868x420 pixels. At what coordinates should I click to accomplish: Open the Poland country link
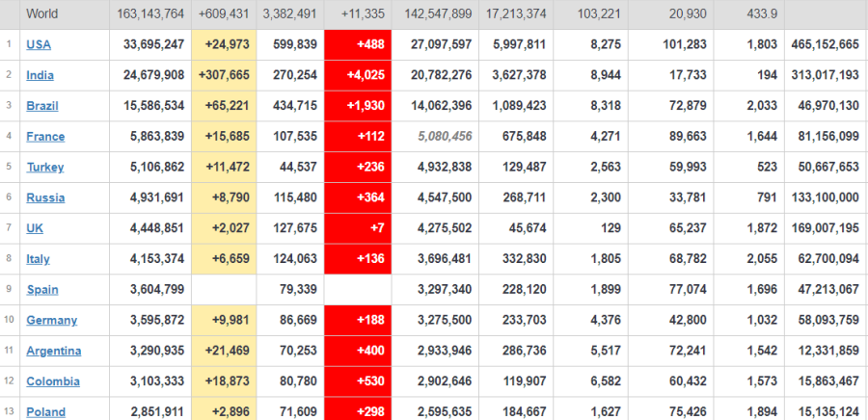[x=46, y=412]
